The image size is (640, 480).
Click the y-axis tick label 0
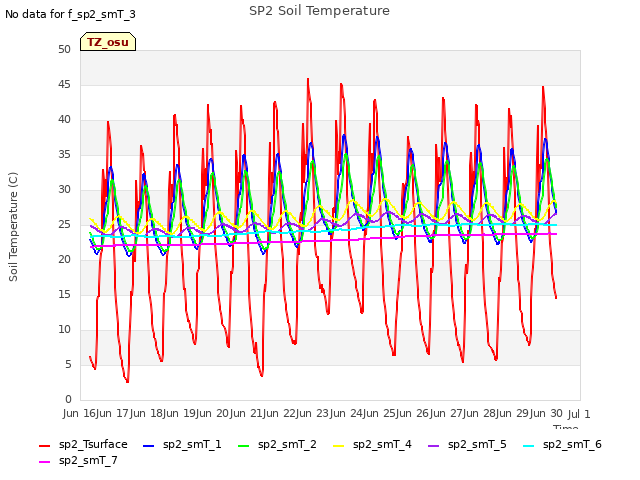[68, 399]
